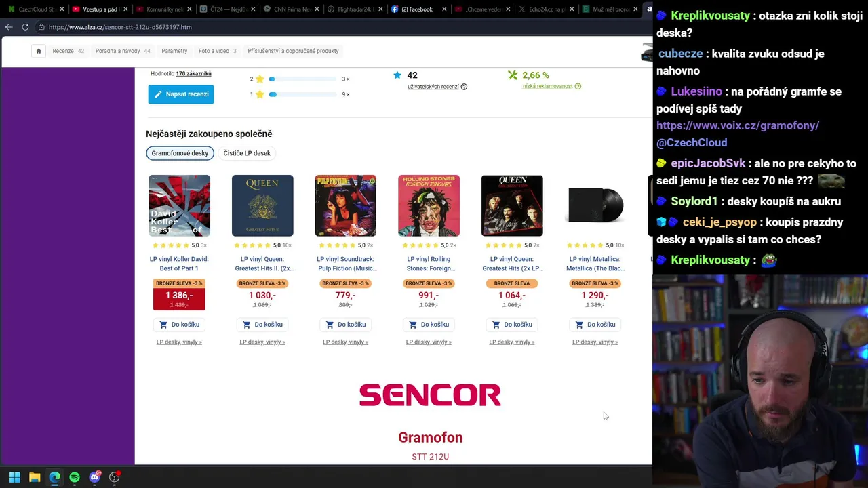Go to the Parametry section
This screenshot has width=868, height=488.
tap(174, 51)
